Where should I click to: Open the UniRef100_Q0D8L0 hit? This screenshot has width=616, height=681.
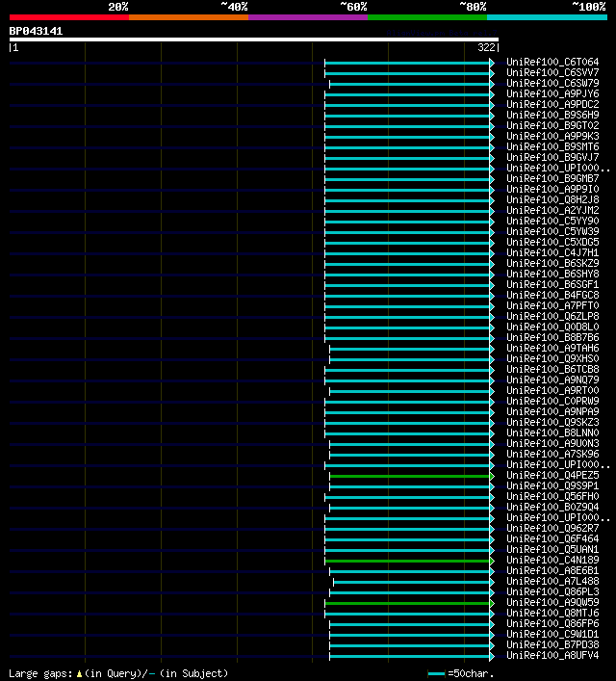[552, 327]
